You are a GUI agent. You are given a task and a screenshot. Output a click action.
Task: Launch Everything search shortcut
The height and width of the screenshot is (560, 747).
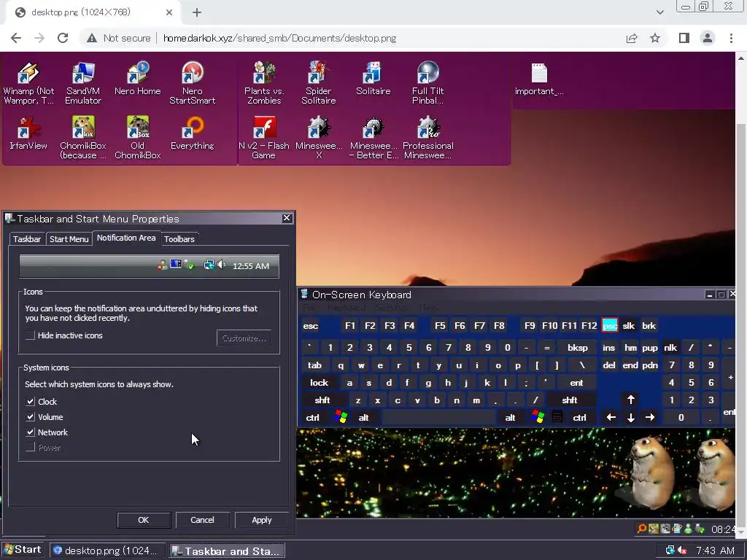(193, 133)
